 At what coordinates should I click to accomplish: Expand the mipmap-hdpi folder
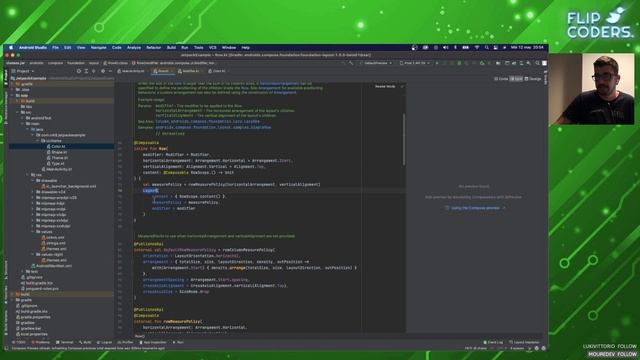pos(33,203)
